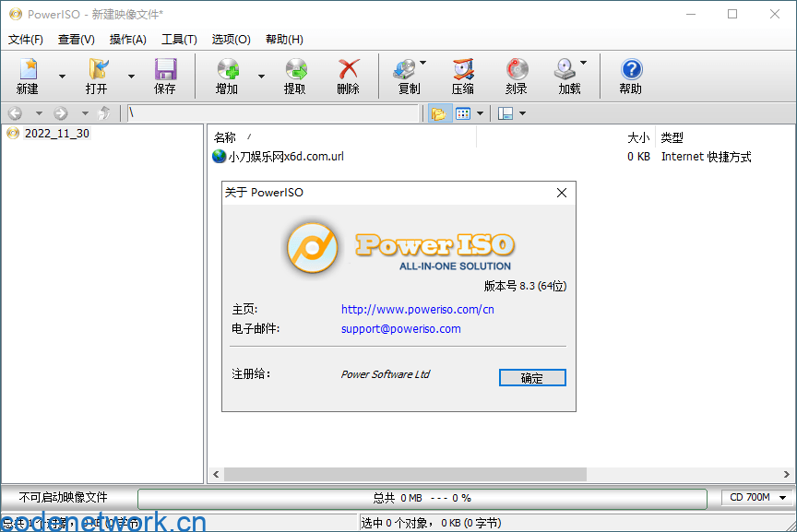Select the 小刀娱乐网x6d.com.url file
The width and height of the screenshot is (797, 532).
click(x=286, y=157)
